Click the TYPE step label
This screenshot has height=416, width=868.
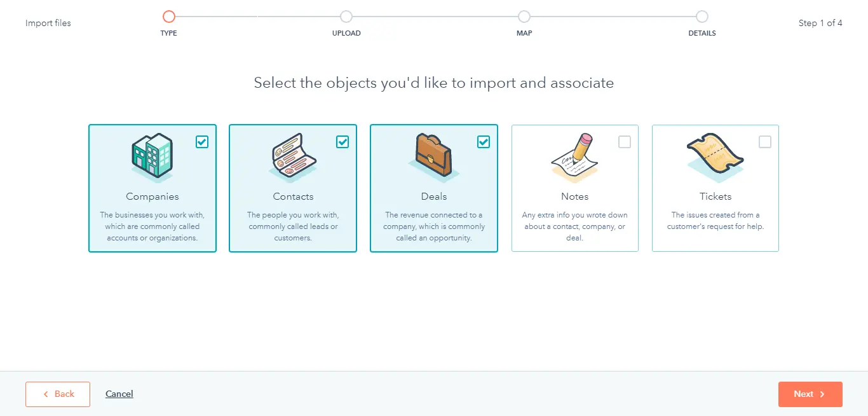[168, 32]
